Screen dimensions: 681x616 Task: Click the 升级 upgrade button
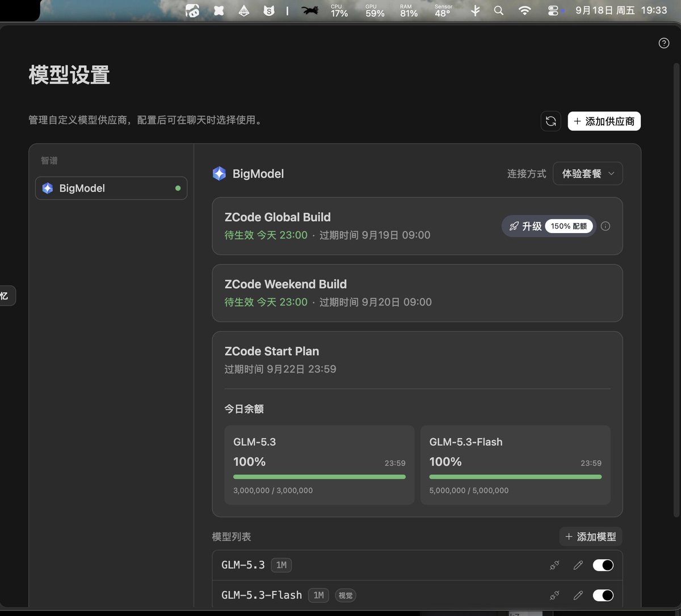(x=548, y=226)
